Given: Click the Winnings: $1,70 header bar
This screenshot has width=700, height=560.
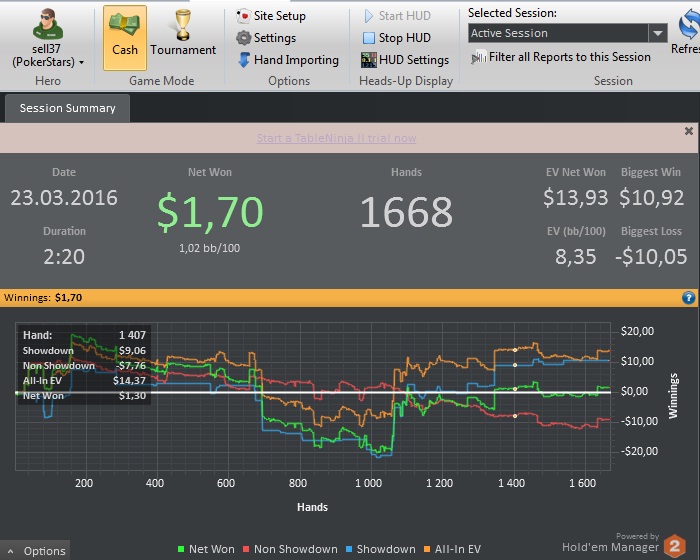Looking at the screenshot, I should 350,297.
